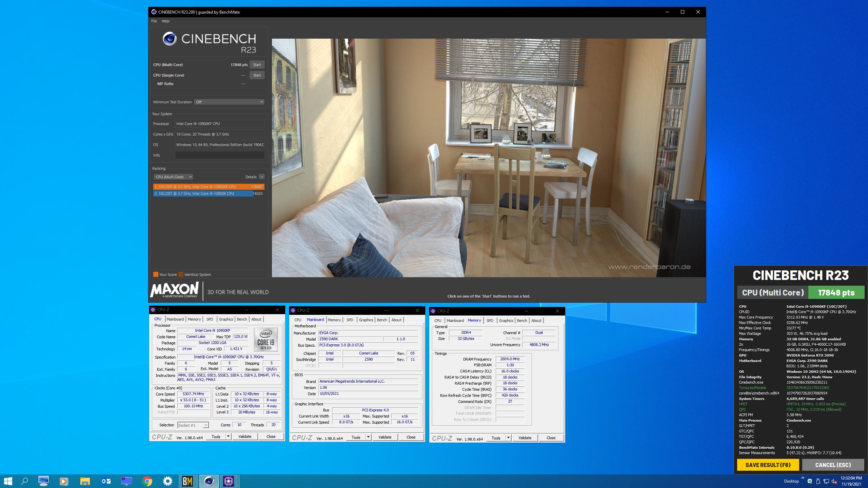Expand the Minimum Test Duration dropdown
Viewport: 868px width, 488px height.
(229, 102)
